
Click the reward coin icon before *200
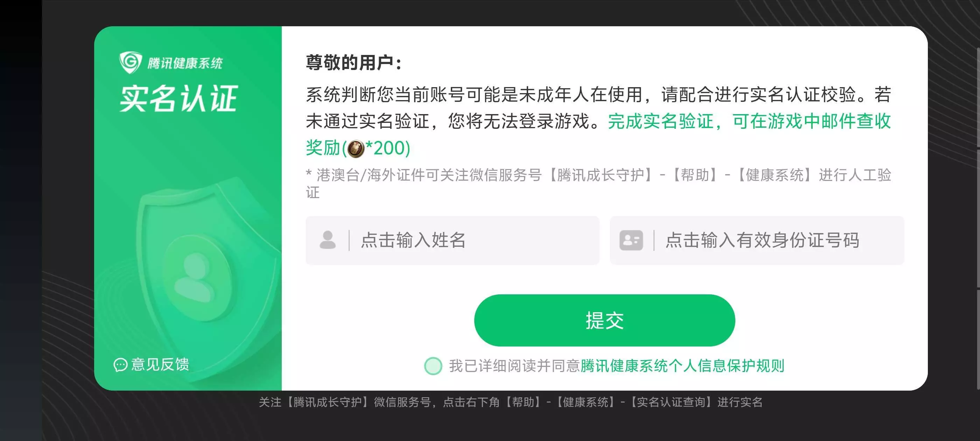tap(356, 149)
